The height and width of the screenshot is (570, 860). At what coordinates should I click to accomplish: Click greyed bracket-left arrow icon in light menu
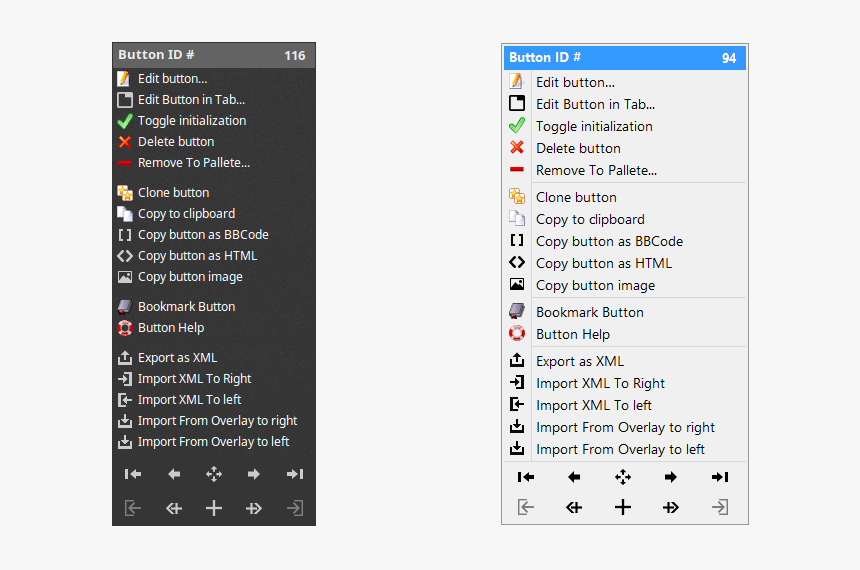525,507
